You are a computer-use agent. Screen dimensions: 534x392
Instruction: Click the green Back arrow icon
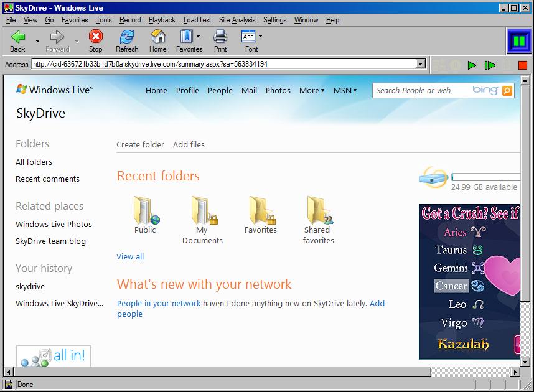coord(18,37)
